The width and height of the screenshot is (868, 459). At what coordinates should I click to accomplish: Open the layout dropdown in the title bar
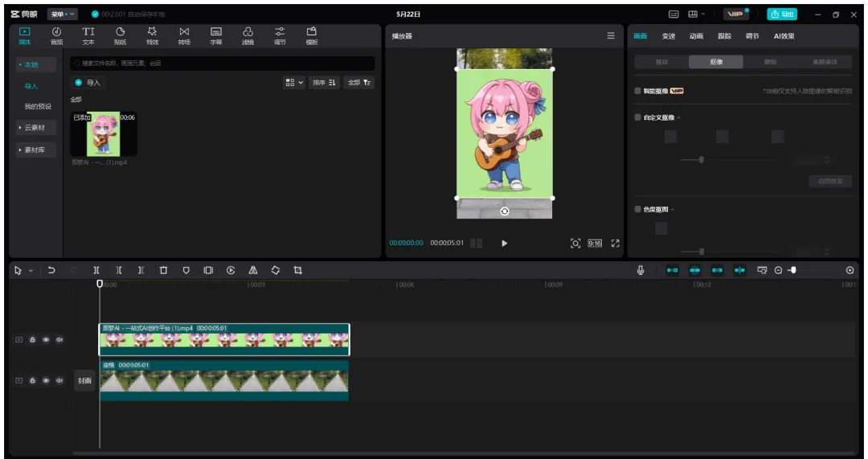click(696, 14)
